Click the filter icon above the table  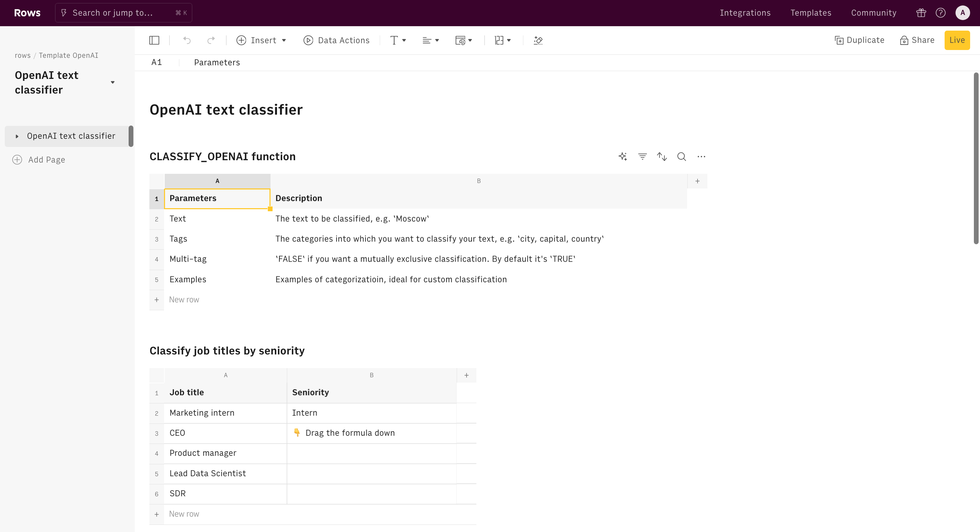[642, 157]
